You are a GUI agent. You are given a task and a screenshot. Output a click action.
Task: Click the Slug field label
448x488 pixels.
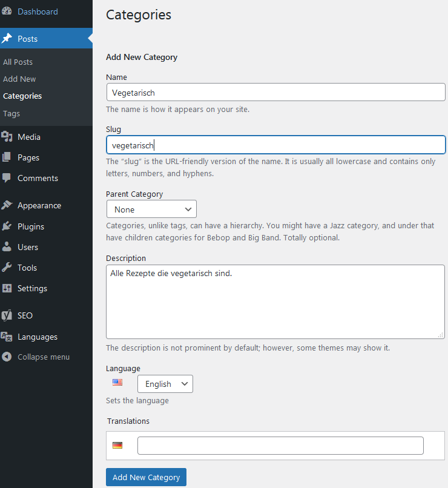[114, 130]
